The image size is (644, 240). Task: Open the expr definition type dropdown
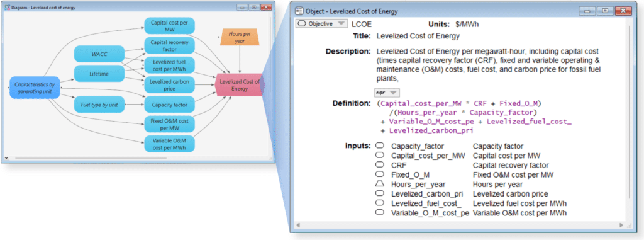[387, 93]
